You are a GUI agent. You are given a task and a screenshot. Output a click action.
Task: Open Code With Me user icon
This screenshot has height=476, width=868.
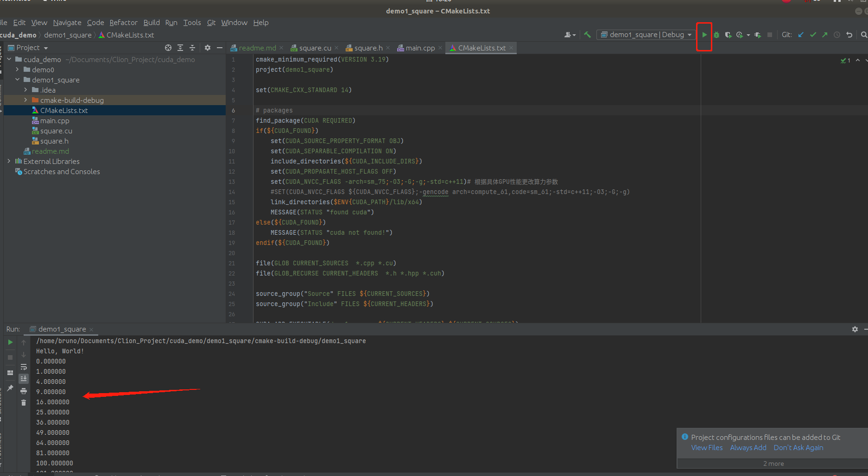click(570, 35)
